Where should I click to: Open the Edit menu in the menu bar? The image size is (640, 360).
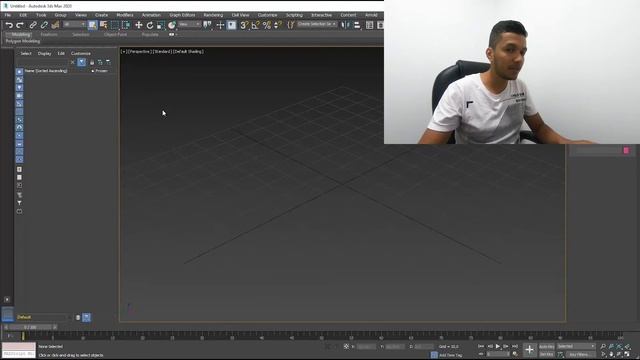pyautogui.click(x=23, y=15)
